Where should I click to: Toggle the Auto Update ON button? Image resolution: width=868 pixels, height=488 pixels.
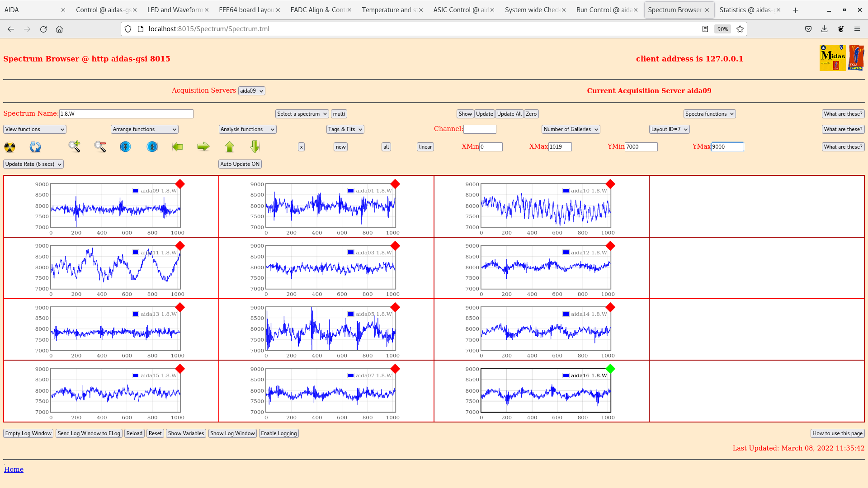click(x=240, y=164)
